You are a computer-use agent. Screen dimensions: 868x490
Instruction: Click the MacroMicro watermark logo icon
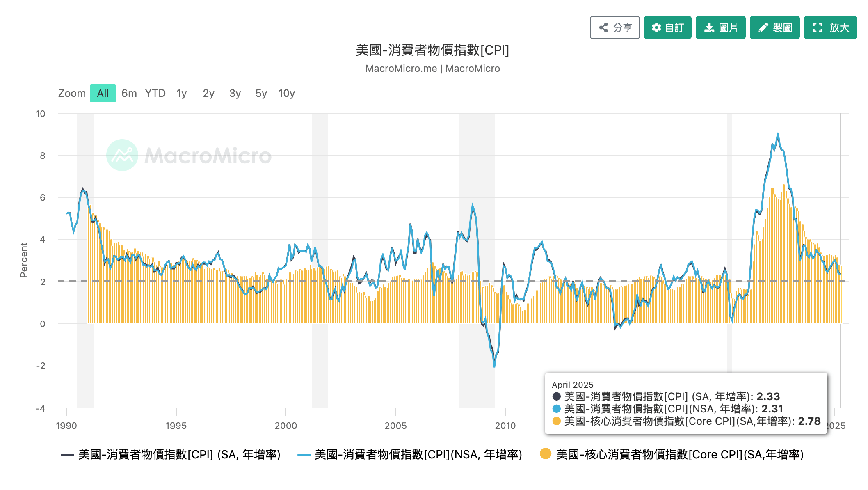[122, 155]
